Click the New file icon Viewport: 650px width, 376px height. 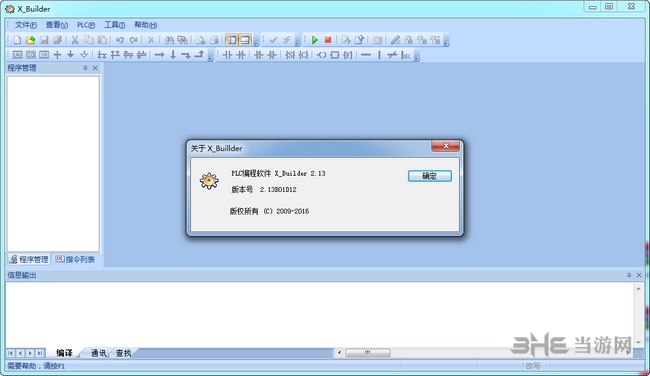[x=17, y=40]
